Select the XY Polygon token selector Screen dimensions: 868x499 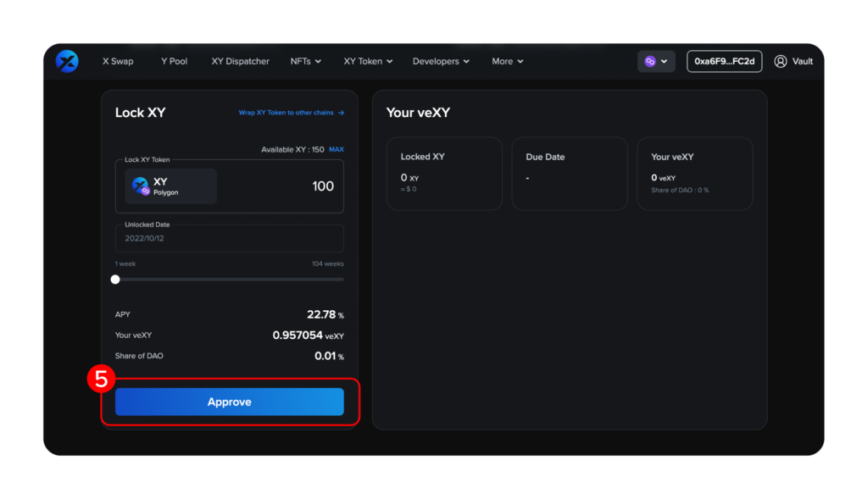(170, 186)
